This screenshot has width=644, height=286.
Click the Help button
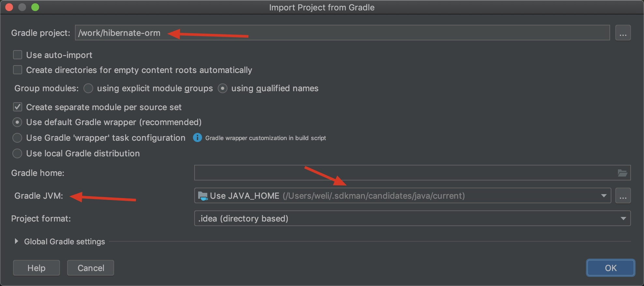37,268
